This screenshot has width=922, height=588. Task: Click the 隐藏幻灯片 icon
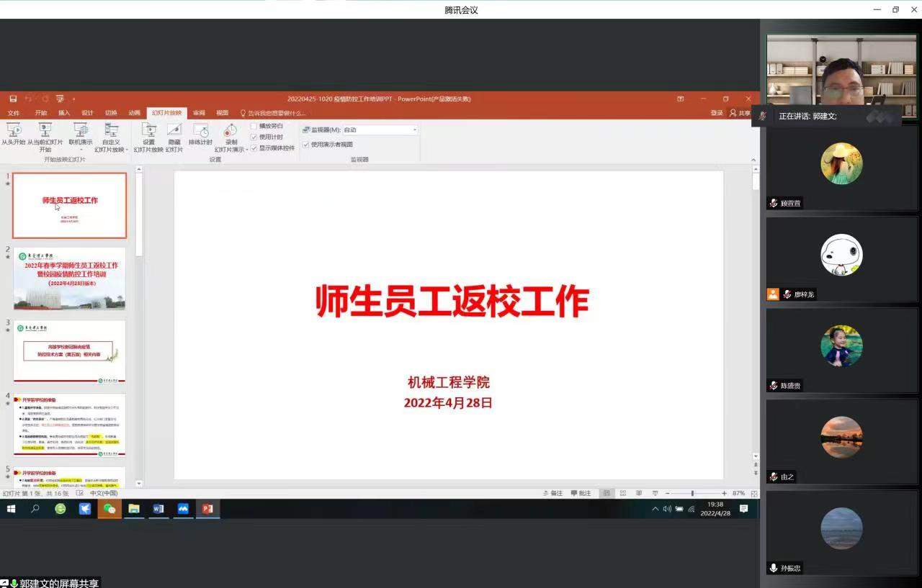174,130
